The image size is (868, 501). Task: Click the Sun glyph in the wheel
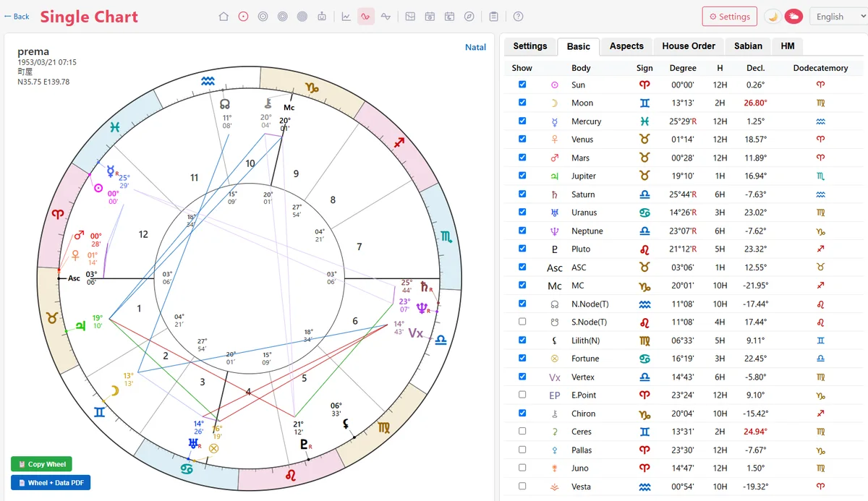pos(98,188)
